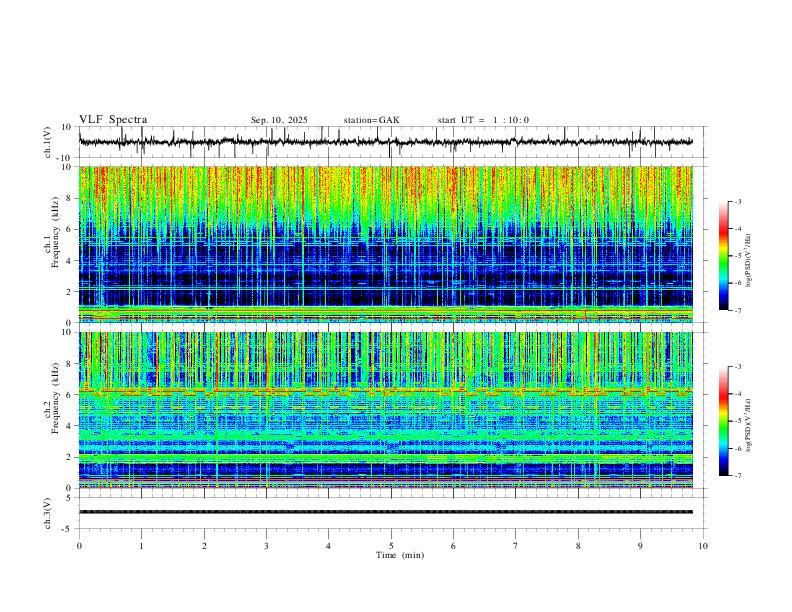This screenshot has height=612, width=792.
Task: Click time axis tick label "6"
Action: [x=453, y=546]
